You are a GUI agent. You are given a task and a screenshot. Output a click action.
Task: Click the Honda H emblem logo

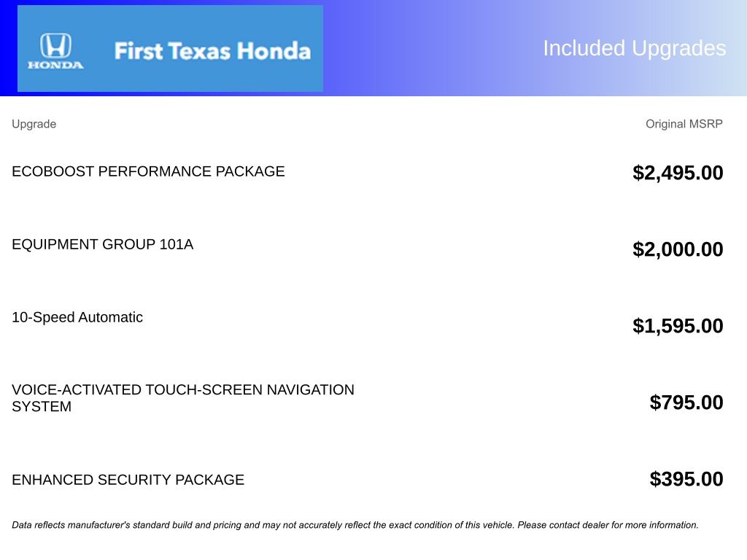(55, 45)
